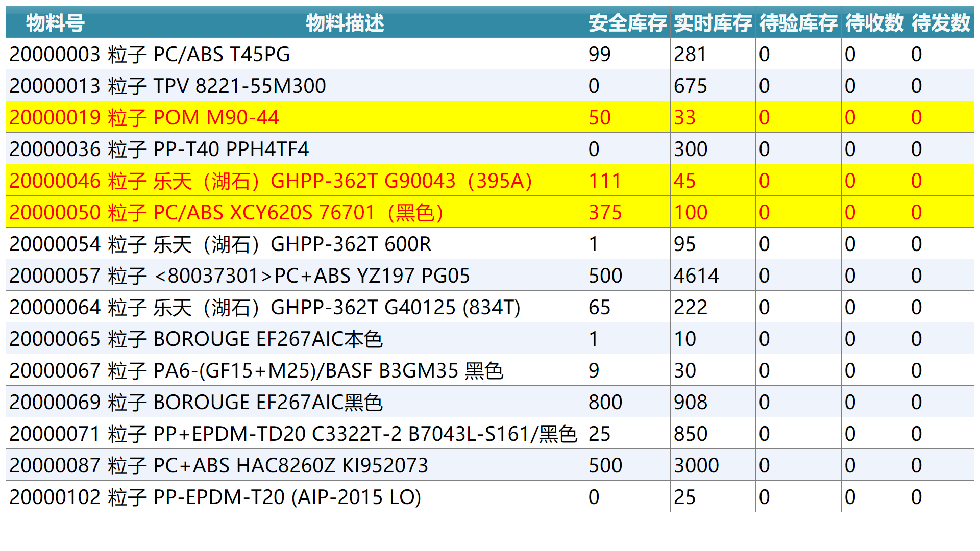Click real-time stock value 4614
Screen dimensions: 980x551
coord(696,275)
